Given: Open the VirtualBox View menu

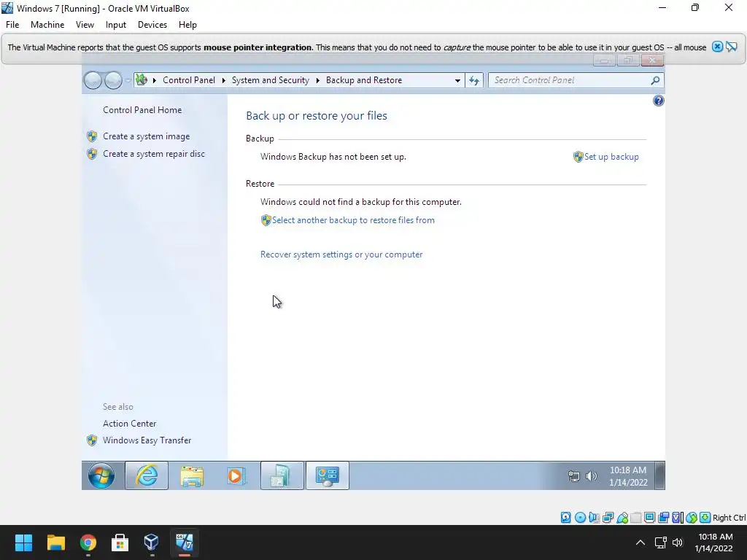Looking at the screenshot, I should click(85, 25).
